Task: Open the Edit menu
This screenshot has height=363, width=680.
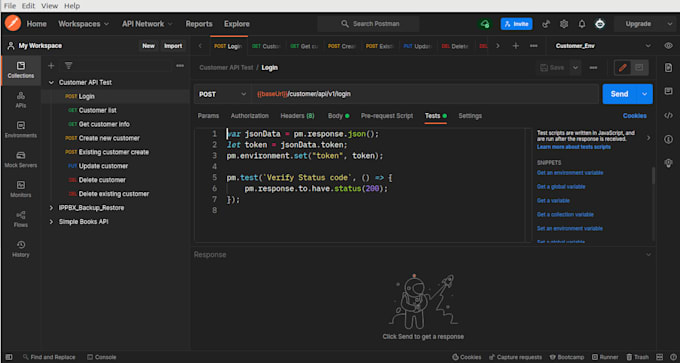Action: tap(28, 6)
